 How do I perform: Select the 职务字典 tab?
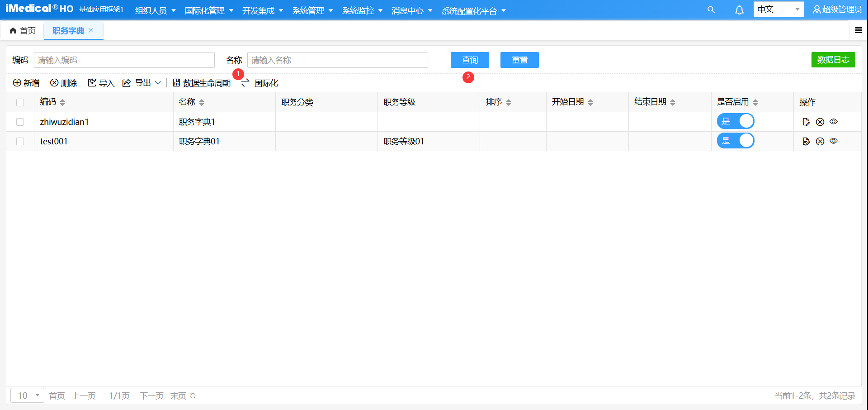(68, 30)
